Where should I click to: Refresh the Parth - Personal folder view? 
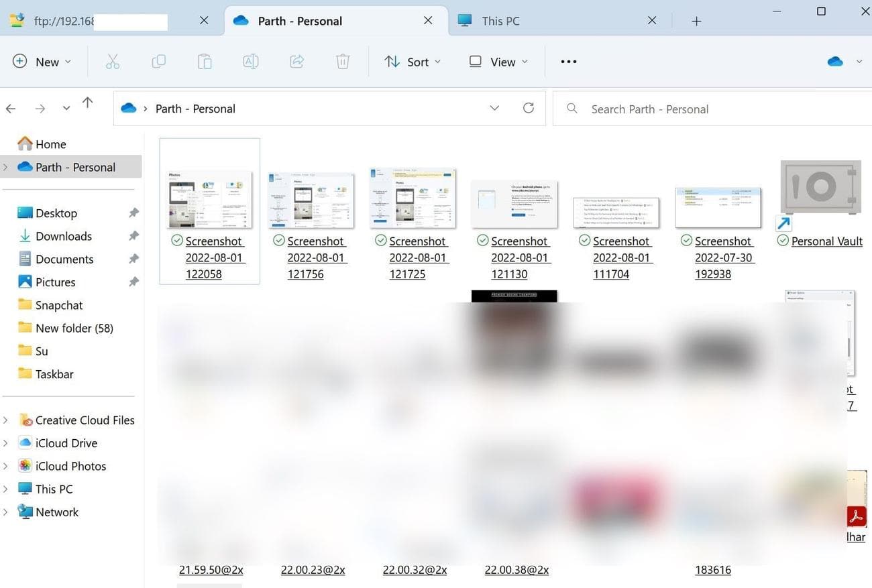click(528, 108)
